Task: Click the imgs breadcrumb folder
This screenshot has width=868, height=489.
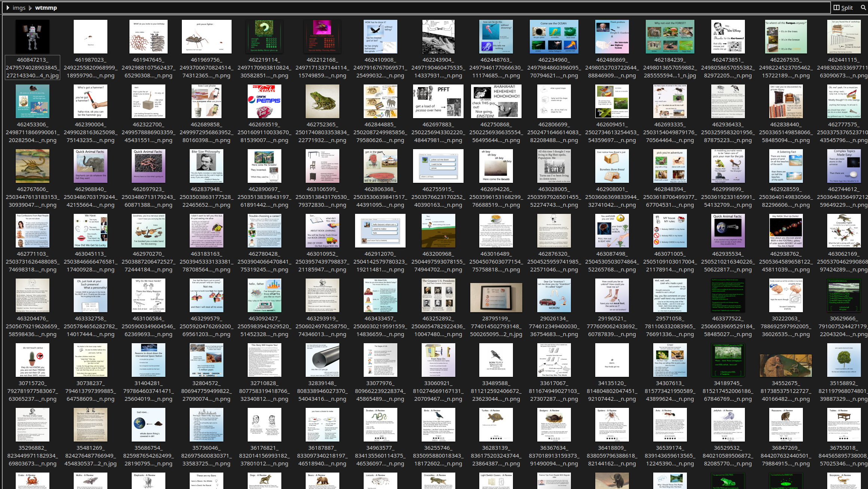Action: (19, 7)
